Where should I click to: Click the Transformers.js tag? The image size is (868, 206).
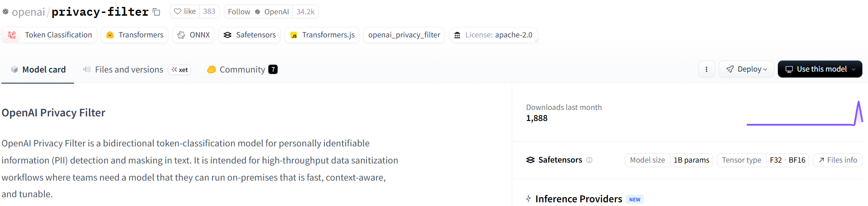[x=322, y=35]
